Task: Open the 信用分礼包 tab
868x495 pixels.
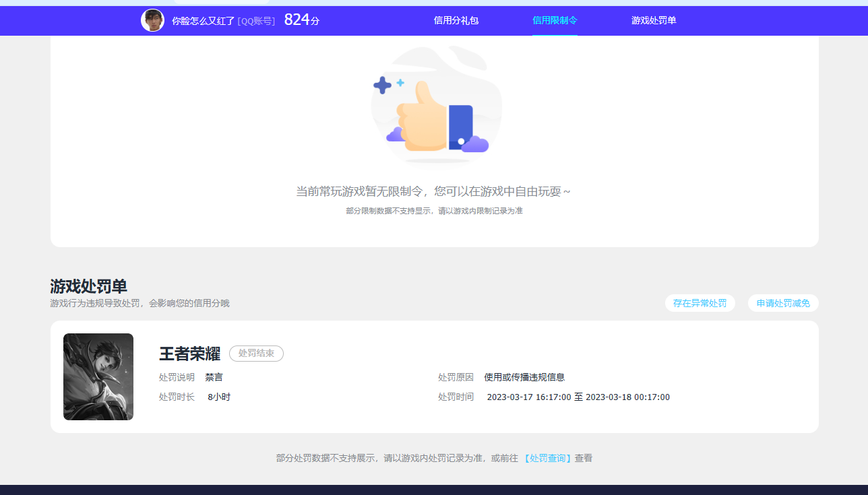Action: pyautogui.click(x=456, y=20)
